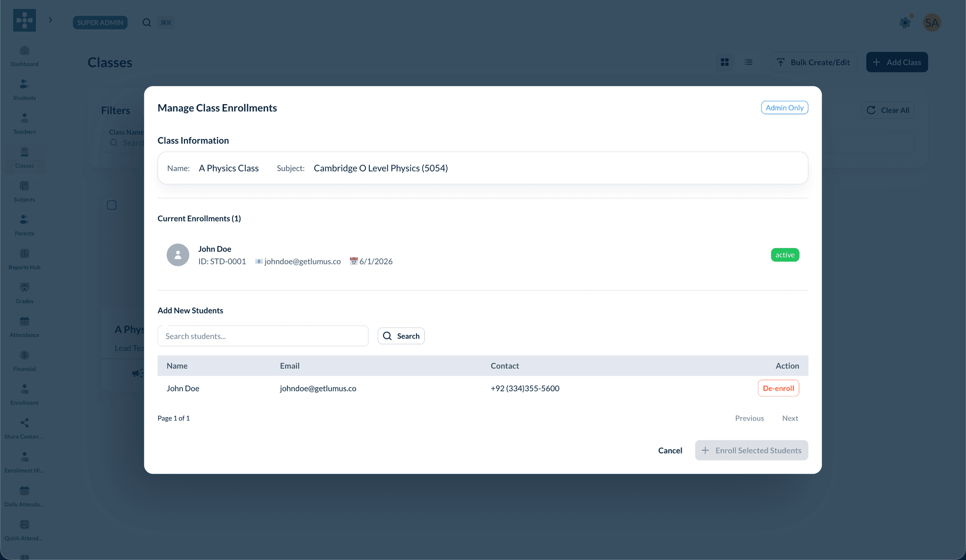The height and width of the screenshot is (560, 966).
Task: Click the ID: STD-0001 text
Action: click(222, 261)
